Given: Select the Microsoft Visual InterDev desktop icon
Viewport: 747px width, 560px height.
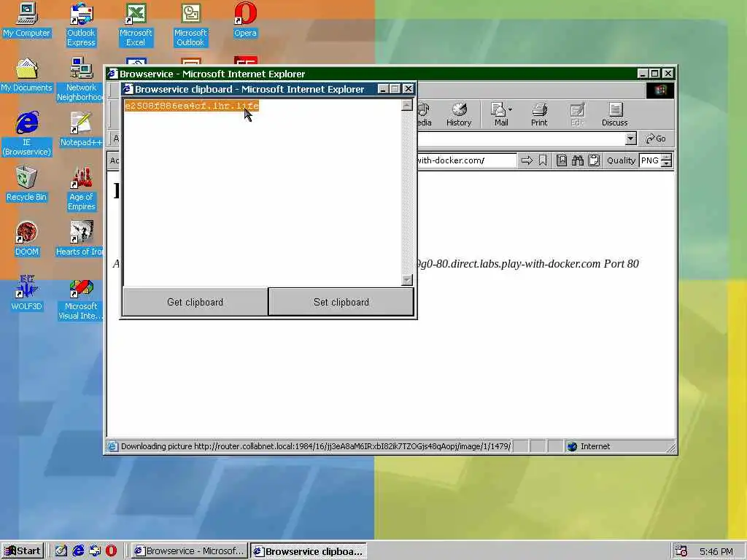Looking at the screenshot, I should [x=81, y=298].
